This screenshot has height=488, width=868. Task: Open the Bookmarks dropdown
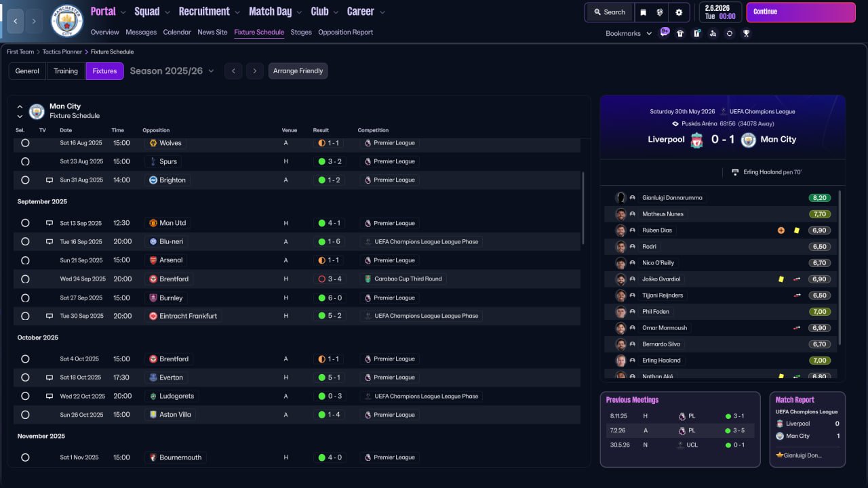(629, 33)
